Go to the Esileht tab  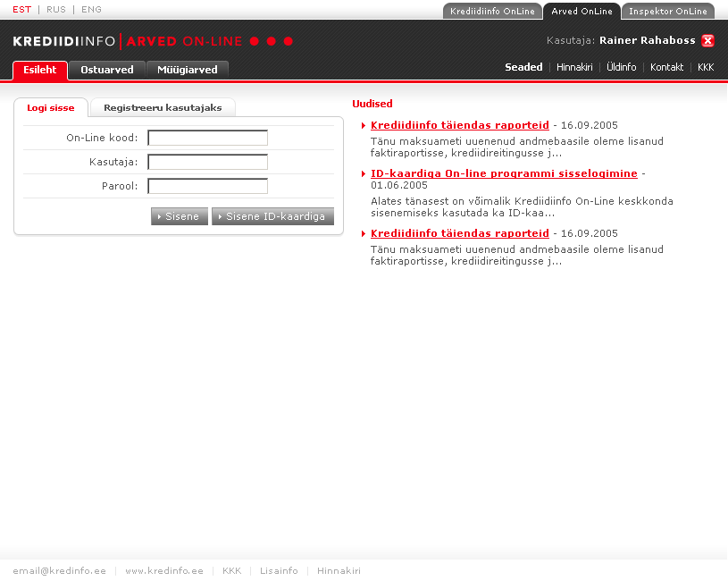pyautogui.click(x=40, y=70)
